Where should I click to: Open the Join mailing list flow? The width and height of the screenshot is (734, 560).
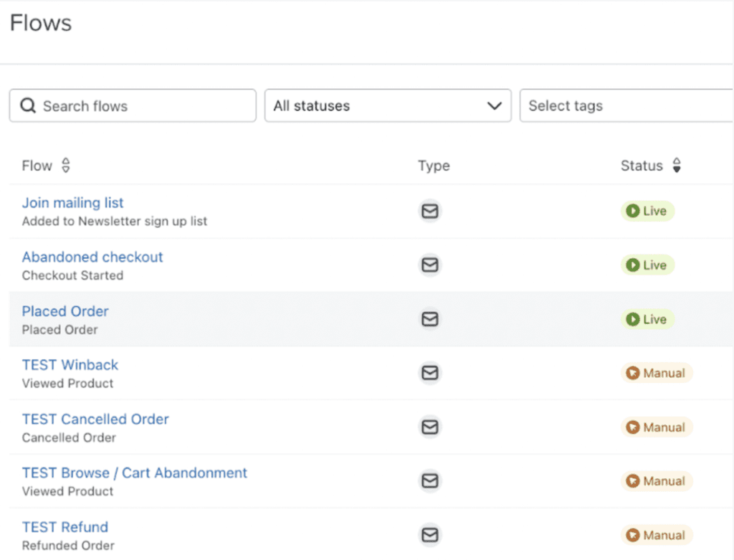(x=73, y=203)
